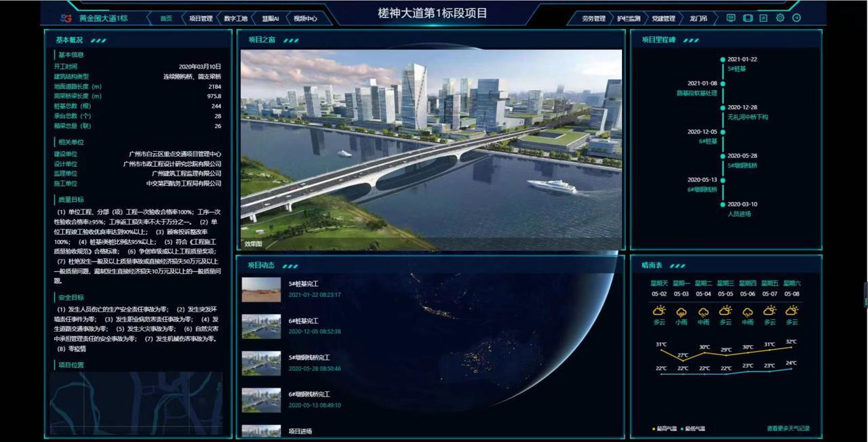Open the monitor screen icon in header

tap(731, 18)
